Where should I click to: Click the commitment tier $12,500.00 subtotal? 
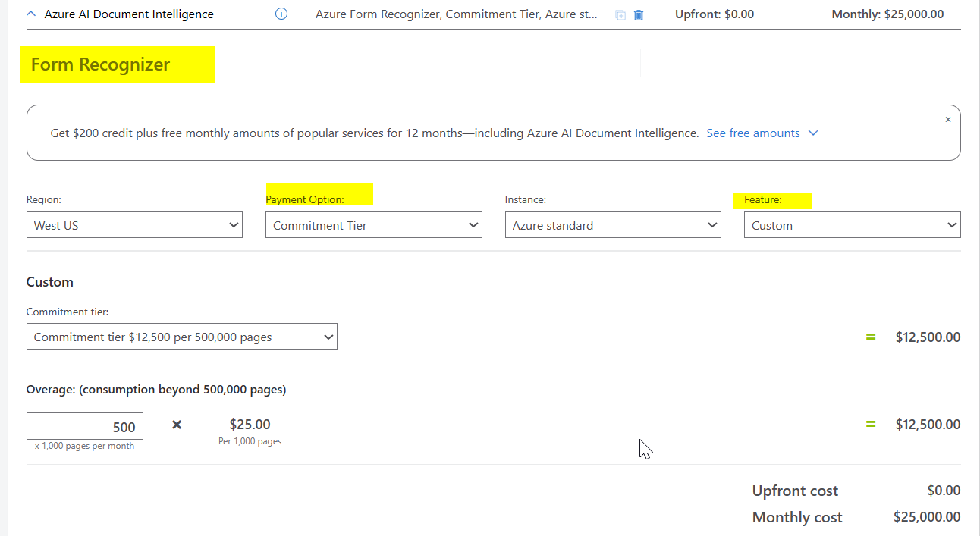pyautogui.click(x=928, y=337)
